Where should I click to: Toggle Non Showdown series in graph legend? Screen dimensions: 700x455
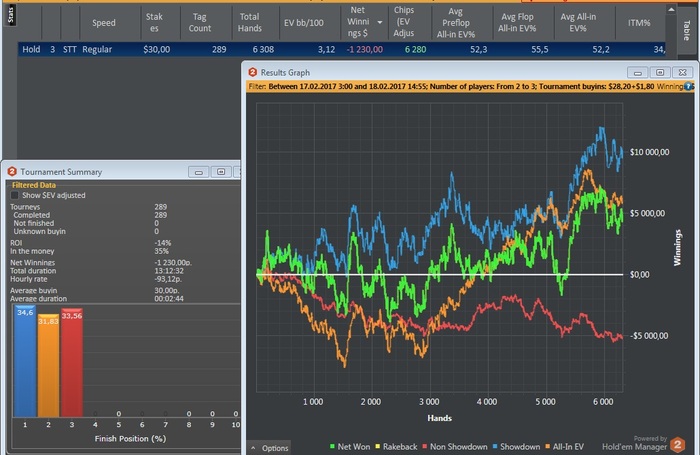[x=454, y=447]
